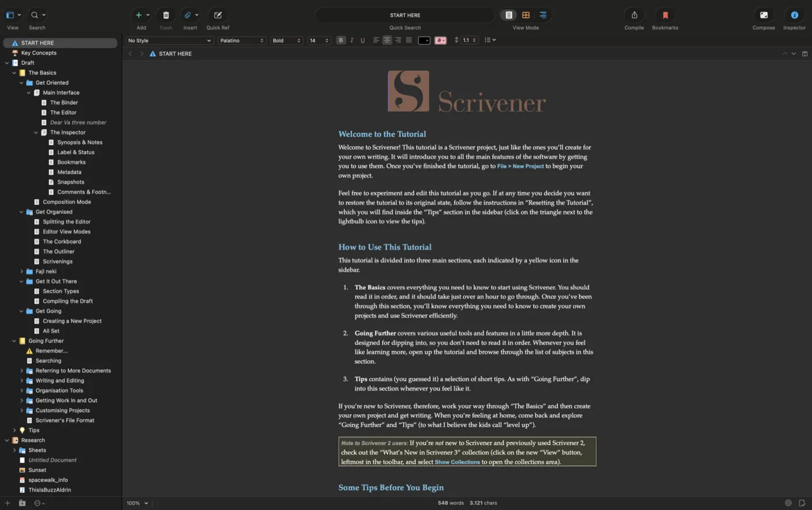812x510 pixels.
Task: Split the editor with the split icon
Action: [804, 54]
